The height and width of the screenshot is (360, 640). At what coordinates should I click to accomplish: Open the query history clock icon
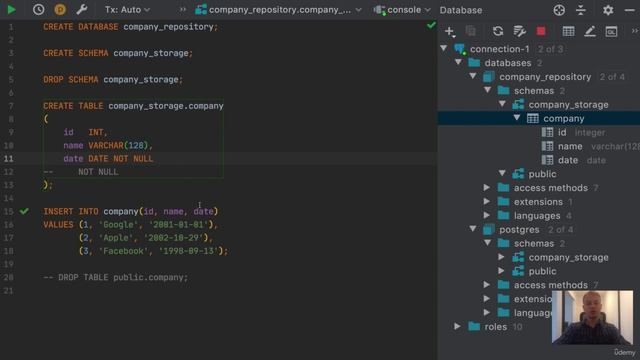click(38, 9)
